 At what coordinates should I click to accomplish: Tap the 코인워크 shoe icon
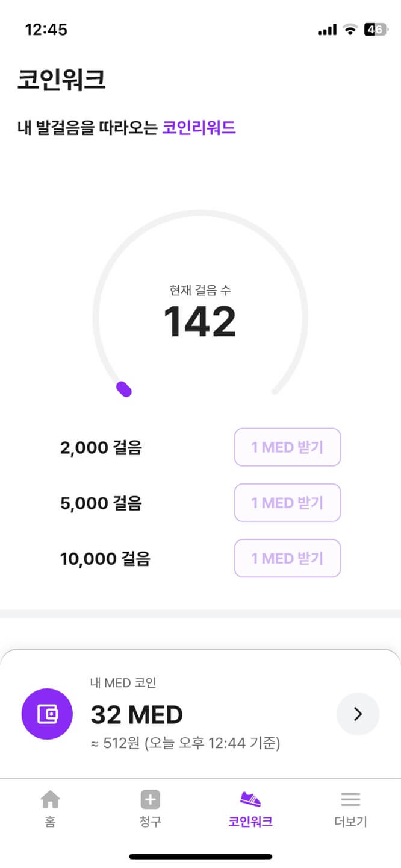click(x=250, y=800)
